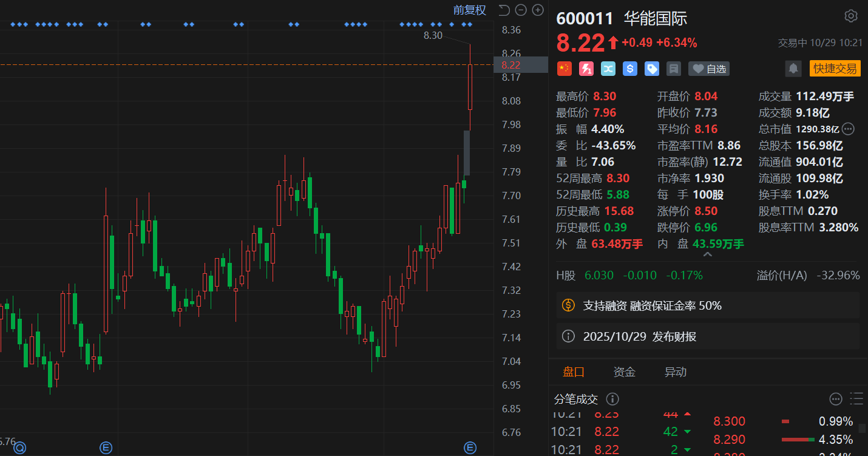Collapse the quote details with chevron
Screen dimensions: 868x456
[x=707, y=254]
